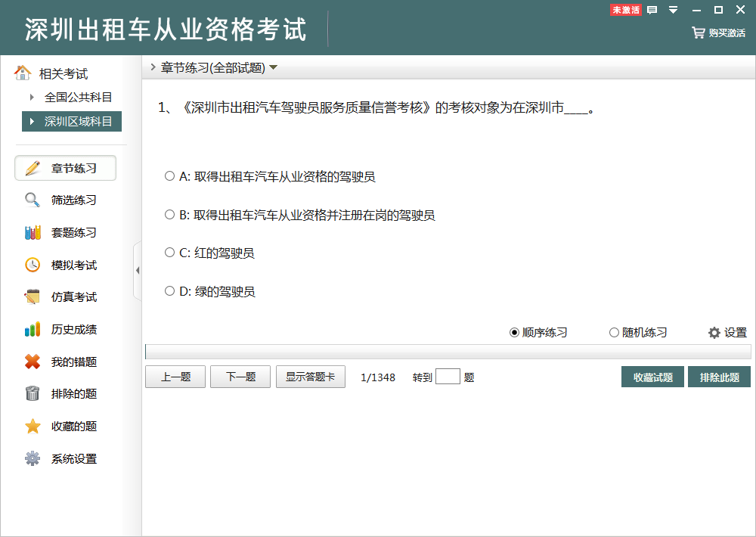
Task: Click the 转到 question number input box
Action: [x=448, y=377]
